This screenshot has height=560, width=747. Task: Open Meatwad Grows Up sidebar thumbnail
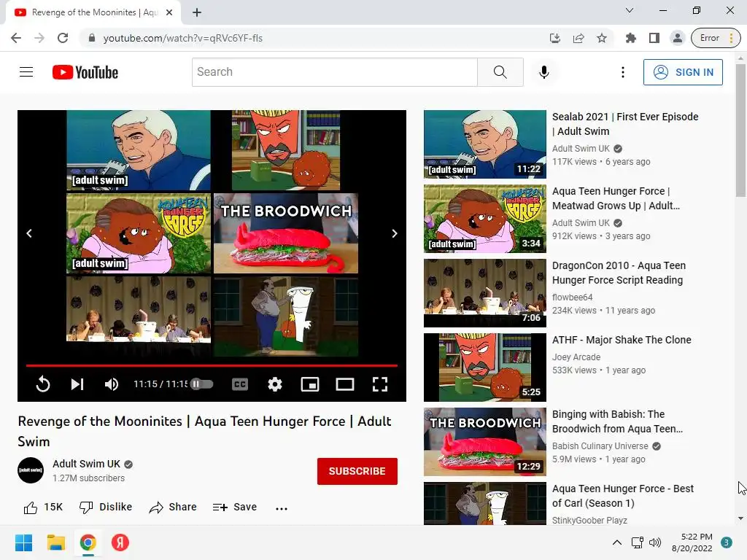pyautogui.click(x=485, y=219)
